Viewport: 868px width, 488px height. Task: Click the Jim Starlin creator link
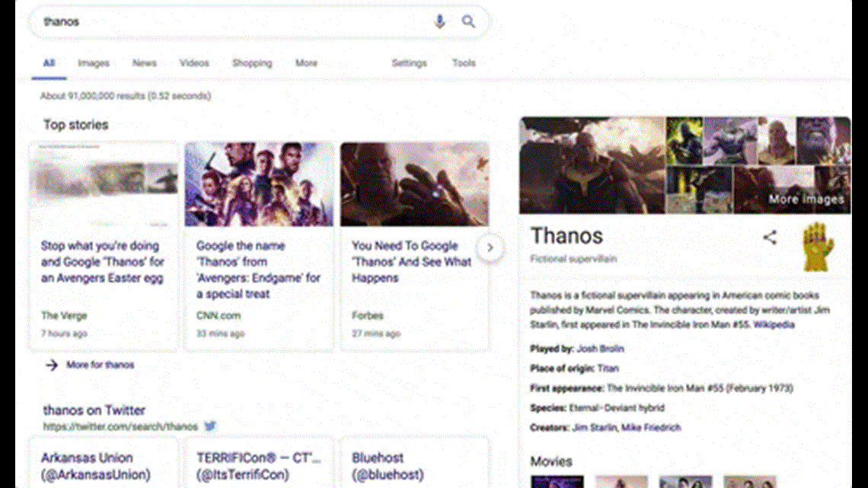594,428
